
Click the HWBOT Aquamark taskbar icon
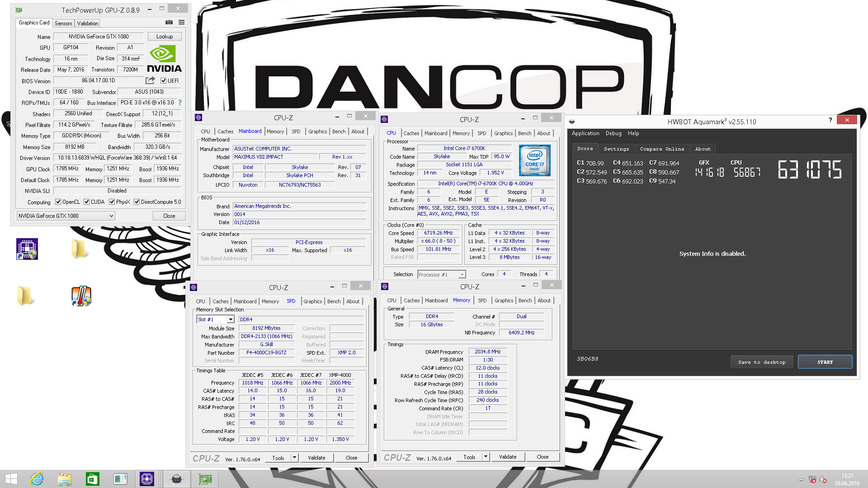point(177,479)
